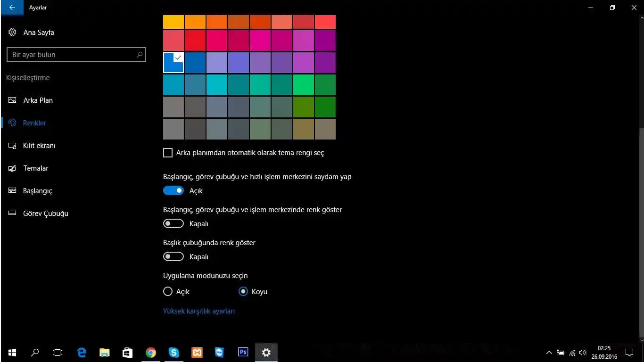Click the back arrow in Ayarlar header

[x=12, y=8]
